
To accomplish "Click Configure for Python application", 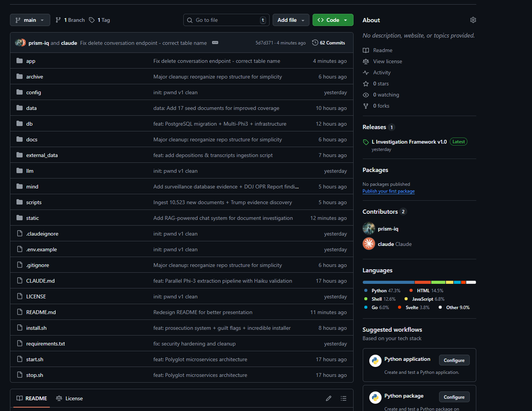I will coord(454,360).
